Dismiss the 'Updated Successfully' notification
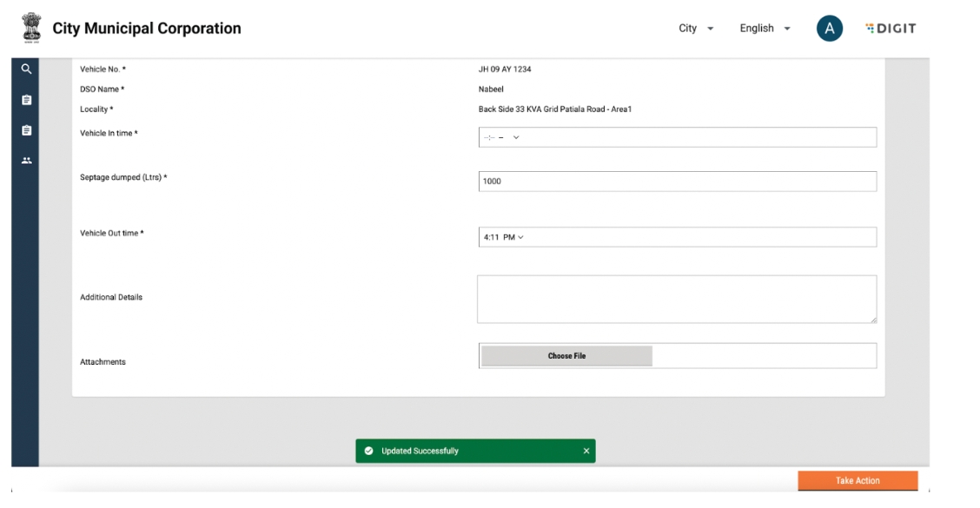 click(x=586, y=451)
